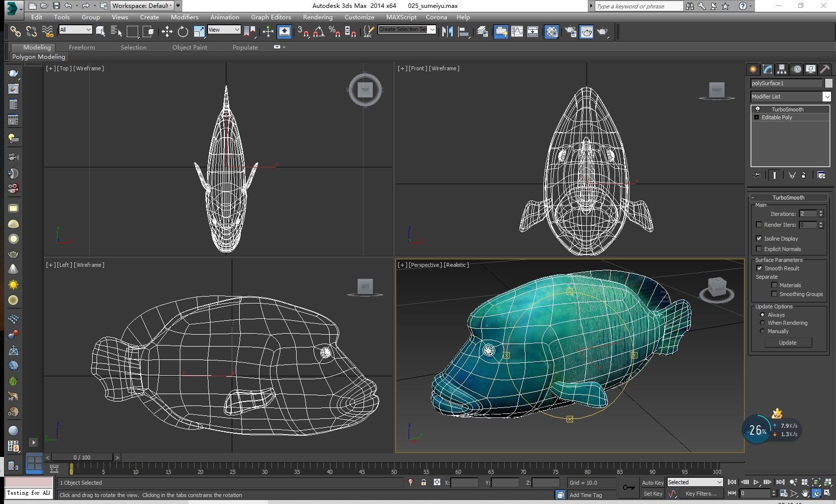Open the Curve Editor icon
Viewport: 836px width, 504px height.
pos(517,32)
